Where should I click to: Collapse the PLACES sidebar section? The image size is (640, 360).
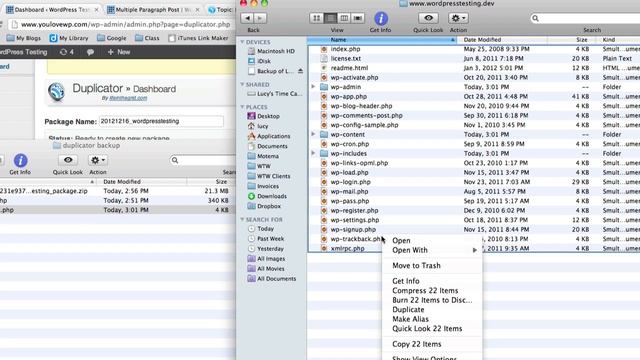[242, 107]
